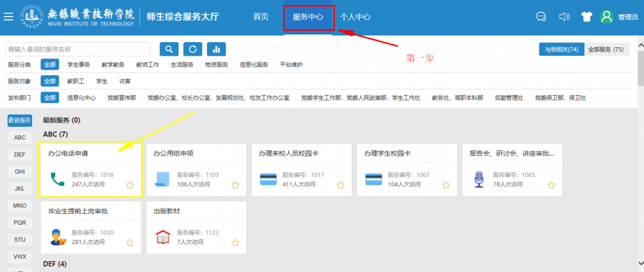Open the 管理员 account menu
The image size is (644, 272).
[628, 17]
